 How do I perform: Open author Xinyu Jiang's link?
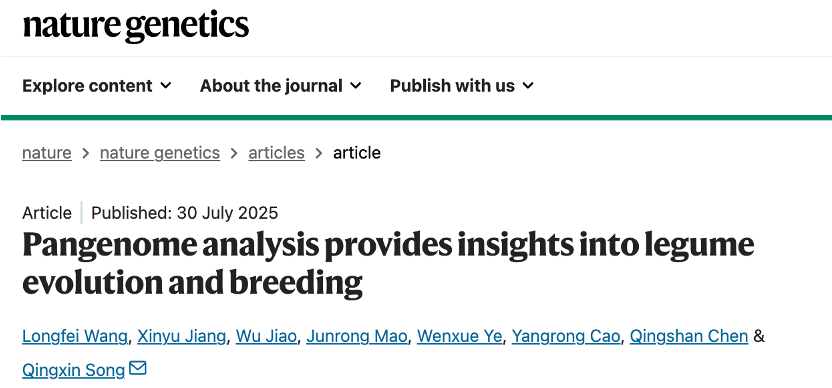pos(181,336)
